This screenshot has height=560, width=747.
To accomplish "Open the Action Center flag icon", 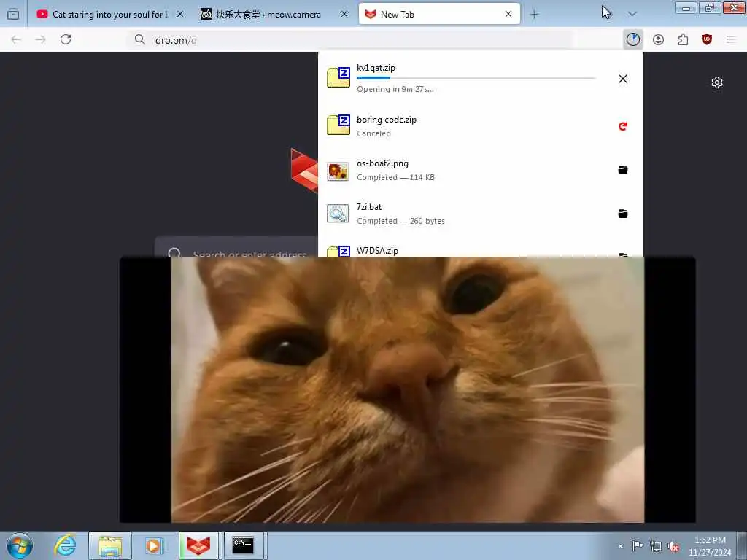I will point(638,546).
